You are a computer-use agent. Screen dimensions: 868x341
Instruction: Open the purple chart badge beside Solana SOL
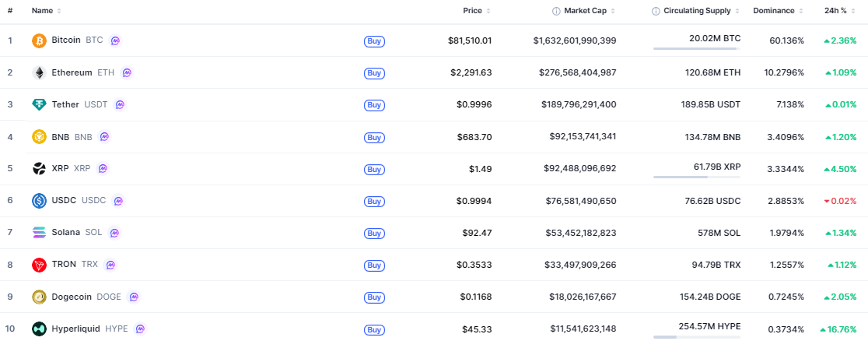click(x=114, y=233)
